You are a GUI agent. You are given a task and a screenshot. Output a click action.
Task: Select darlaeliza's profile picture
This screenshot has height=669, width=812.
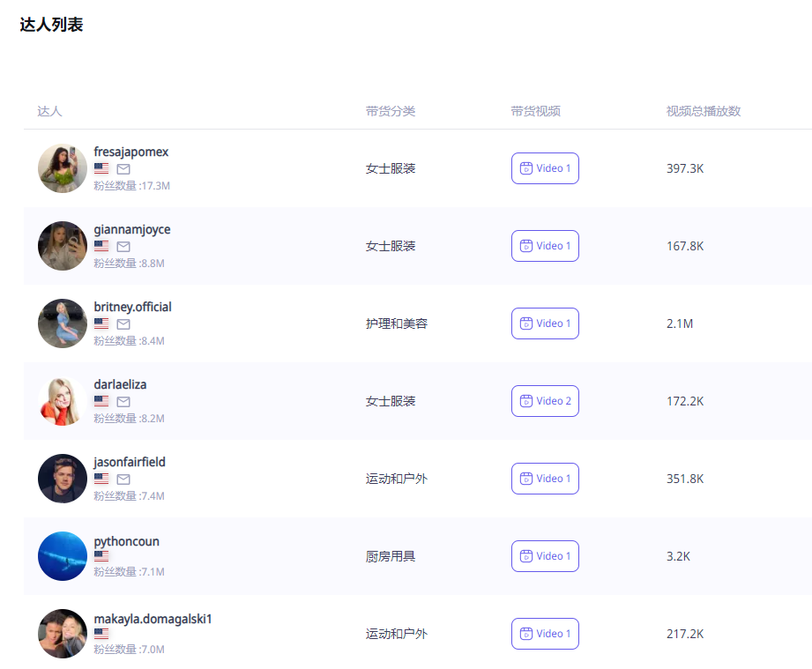coord(63,401)
